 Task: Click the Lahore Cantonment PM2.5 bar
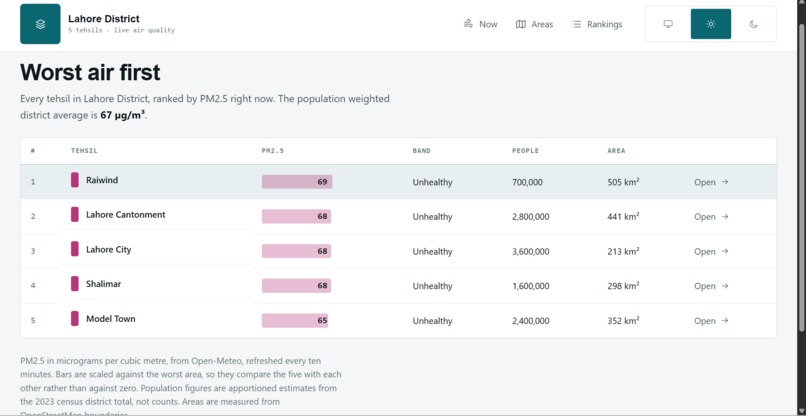click(296, 216)
